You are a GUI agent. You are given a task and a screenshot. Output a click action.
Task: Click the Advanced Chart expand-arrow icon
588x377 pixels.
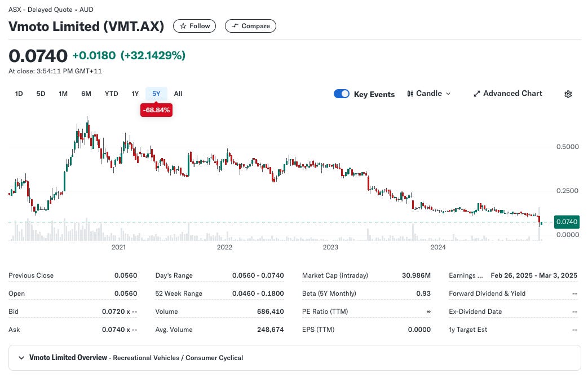pos(476,94)
